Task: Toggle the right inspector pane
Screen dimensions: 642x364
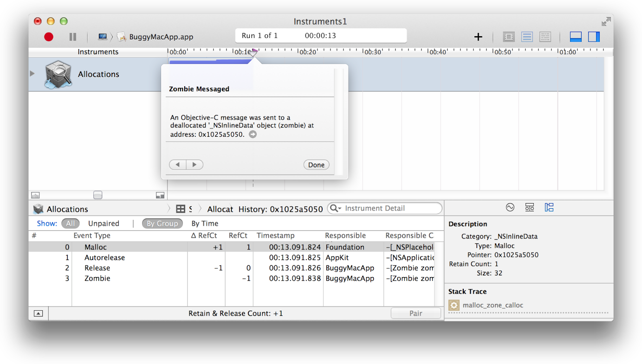Action: [594, 37]
